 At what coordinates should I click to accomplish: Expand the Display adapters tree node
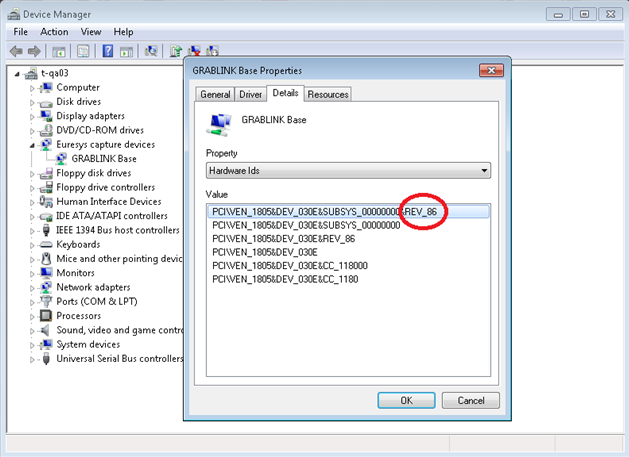click(x=33, y=116)
